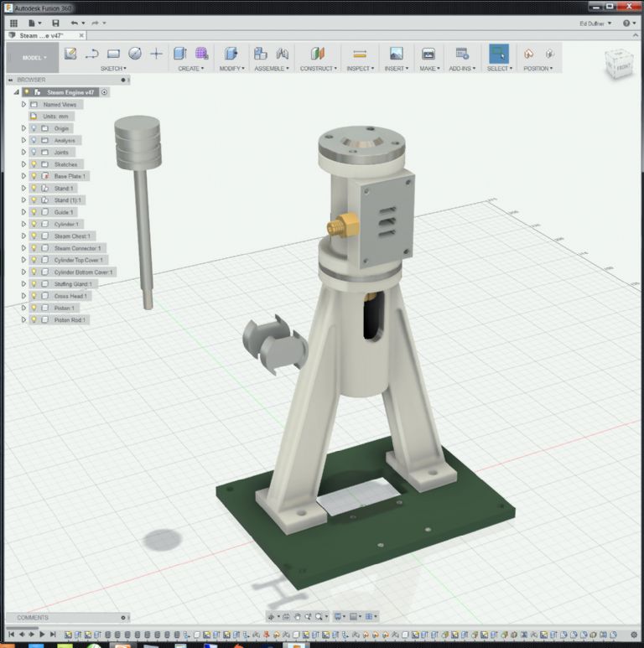
Task: Toggle visibility bulb of Joints folder
Action: 34,153
